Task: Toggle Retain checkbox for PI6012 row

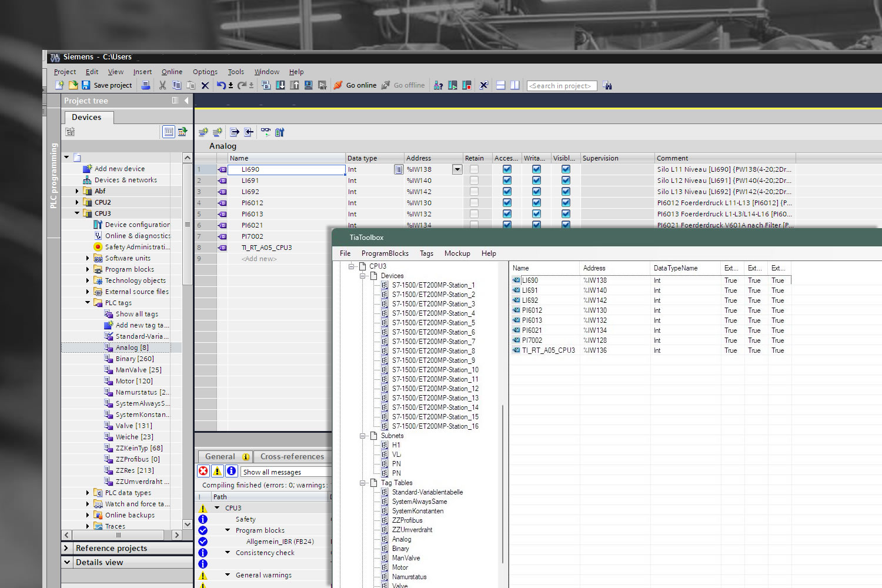Action: pos(474,203)
